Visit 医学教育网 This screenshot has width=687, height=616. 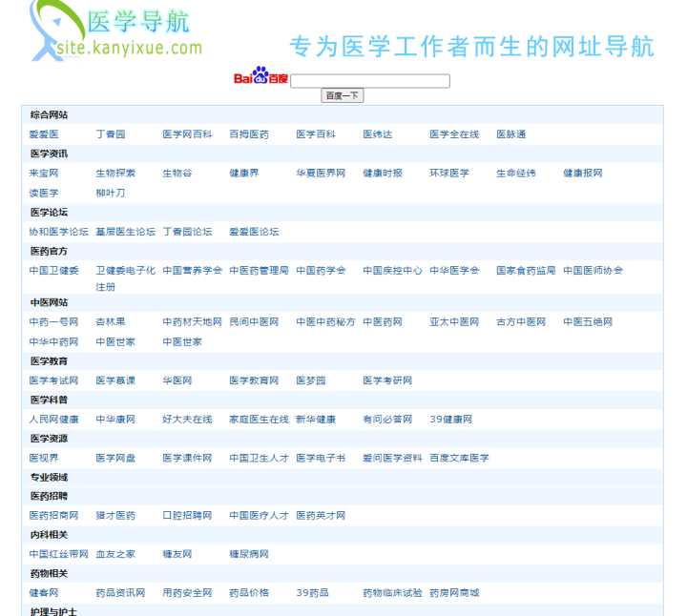pyautogui.click(x=254, y=380)
